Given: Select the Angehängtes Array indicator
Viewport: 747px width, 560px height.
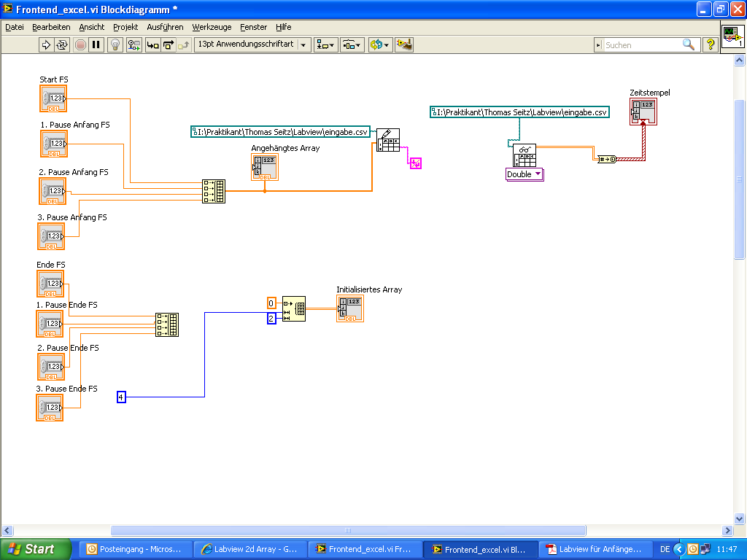Looking at the screenshot, I should (x=265, y=167).
